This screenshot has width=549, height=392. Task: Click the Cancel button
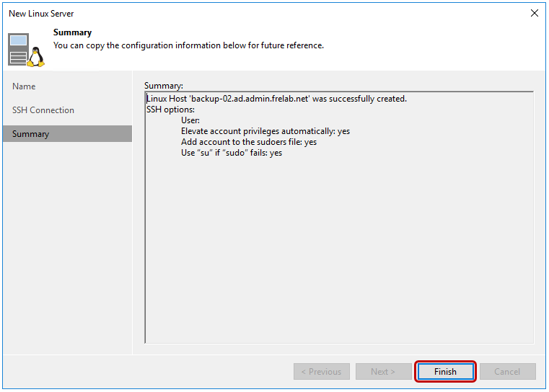tap(507, 371)
